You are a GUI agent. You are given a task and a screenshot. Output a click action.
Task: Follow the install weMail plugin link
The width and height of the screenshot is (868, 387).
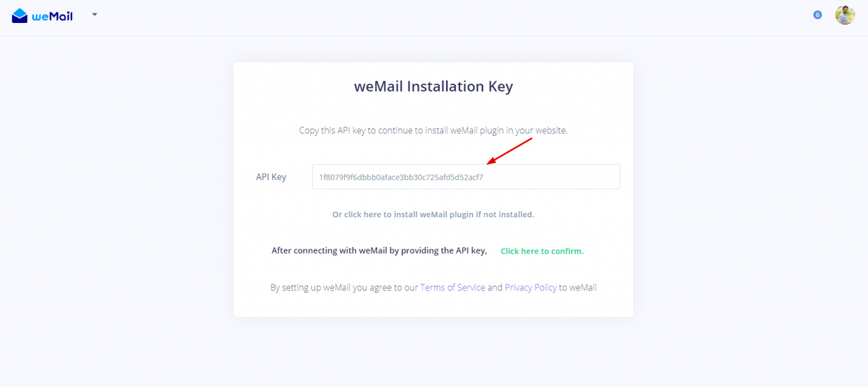coord(433,215)
